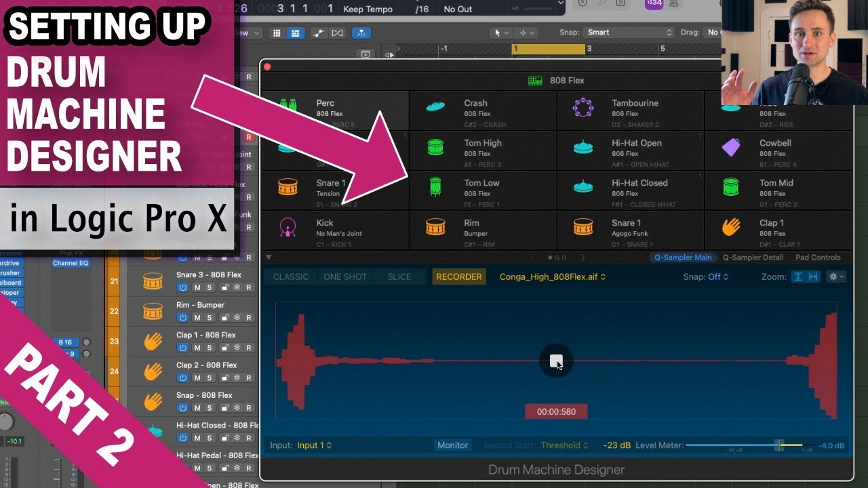Image resolution: width=868 pixels, height=488 pixels.
Task: Go to previous pad page arrow
Action: pyautogui.click(x=532, y=258)
